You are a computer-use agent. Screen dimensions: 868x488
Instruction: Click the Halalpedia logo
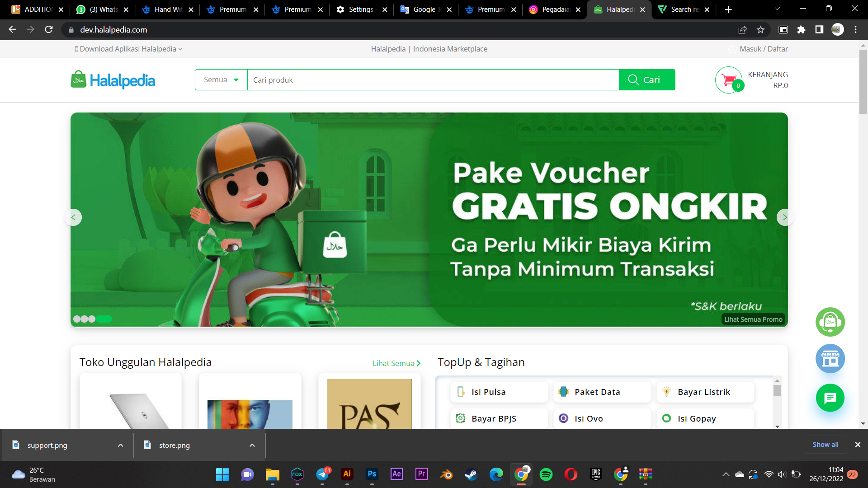(113, 80)
